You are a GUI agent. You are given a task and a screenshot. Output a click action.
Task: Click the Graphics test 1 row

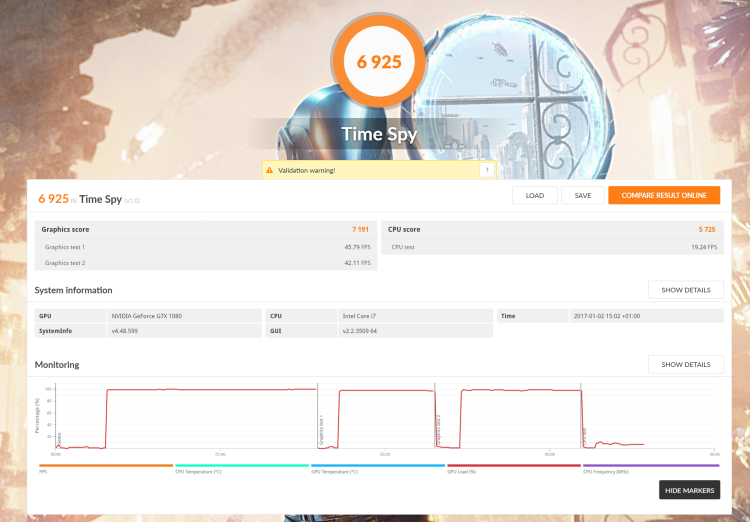206,247
